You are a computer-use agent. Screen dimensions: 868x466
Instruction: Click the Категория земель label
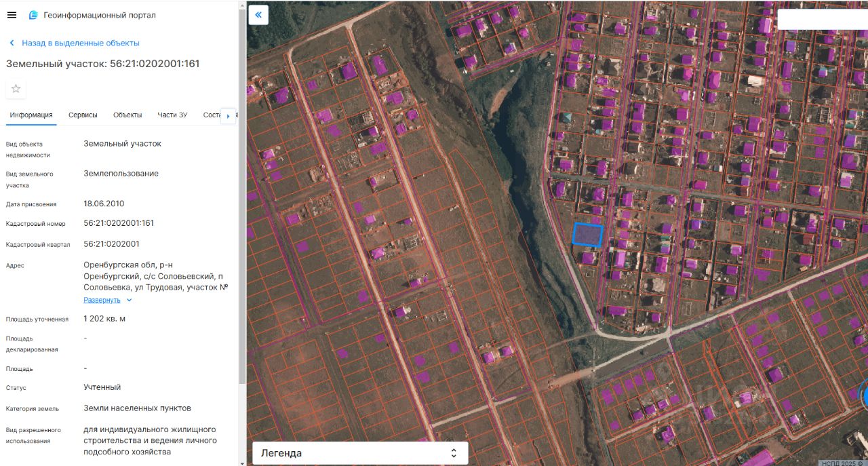point(33,409)
